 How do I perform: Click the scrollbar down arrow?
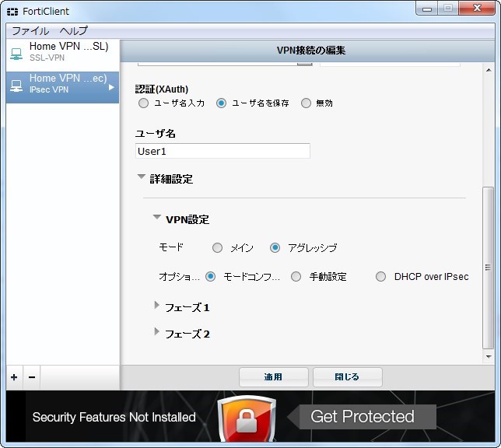(489, 356)
